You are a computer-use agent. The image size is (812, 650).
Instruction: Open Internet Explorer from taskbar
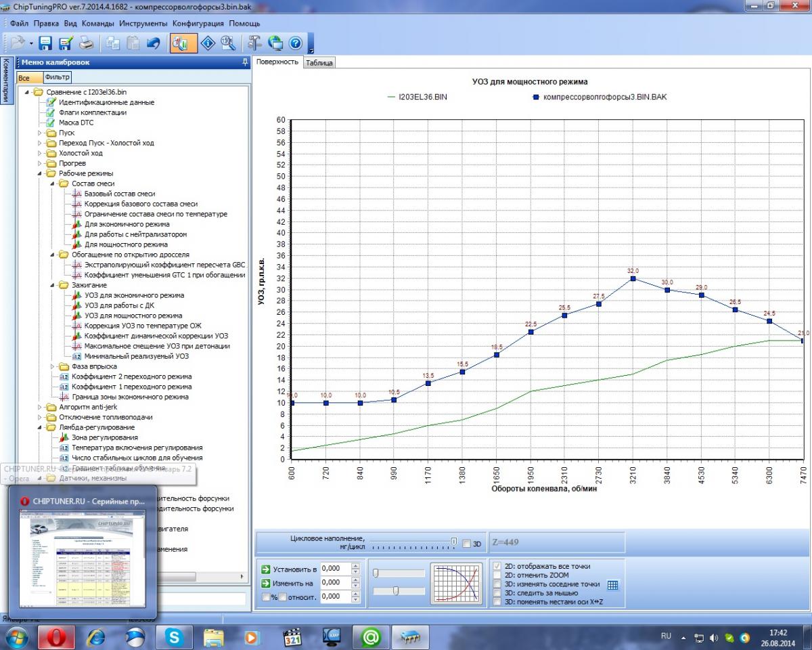point(96,637)
